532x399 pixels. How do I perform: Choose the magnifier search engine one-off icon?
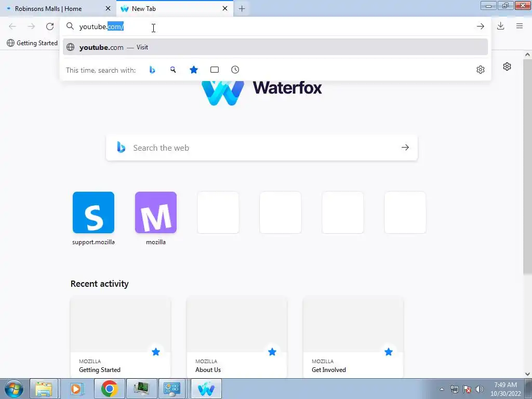pos(173,70)
